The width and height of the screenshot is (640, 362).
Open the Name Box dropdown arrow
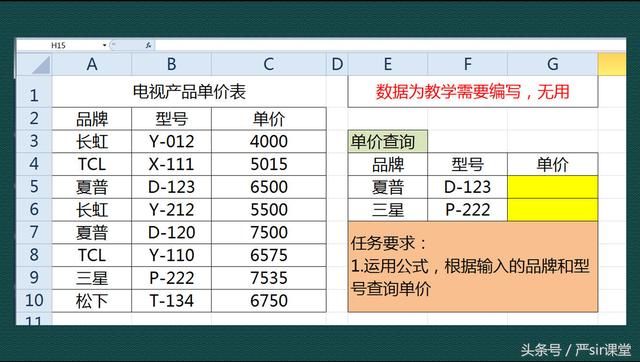[x=105, y=45]
